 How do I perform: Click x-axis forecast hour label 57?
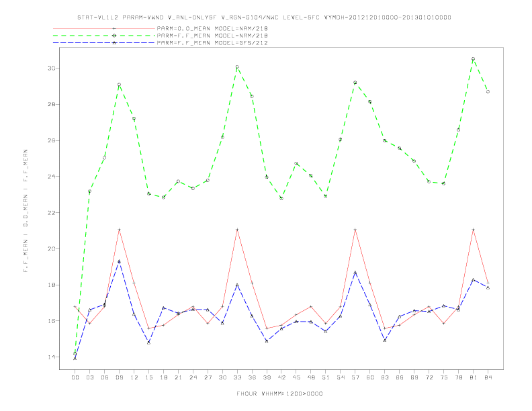point(355,377)
